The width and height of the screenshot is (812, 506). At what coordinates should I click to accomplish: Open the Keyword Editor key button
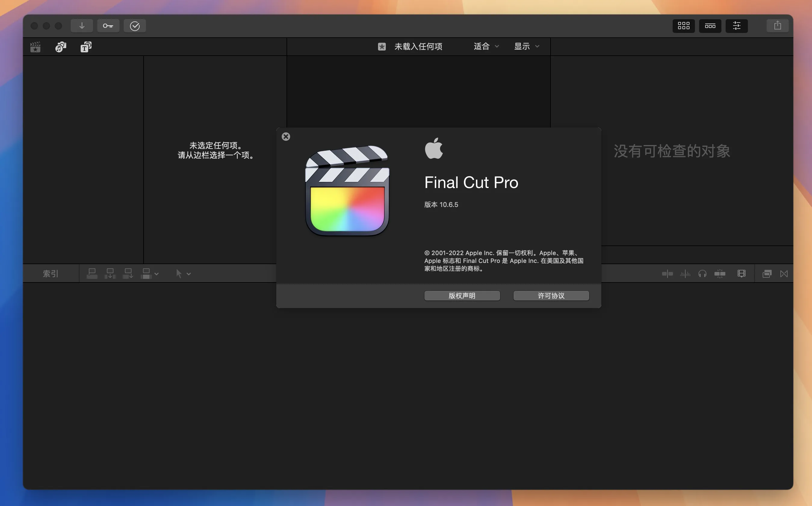tap(108, 26)
